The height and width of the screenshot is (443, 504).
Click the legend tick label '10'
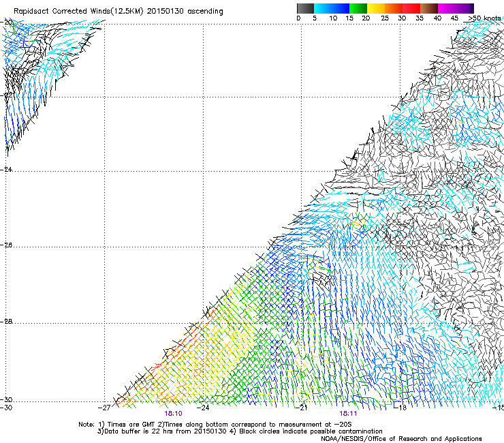click(333, 18)
